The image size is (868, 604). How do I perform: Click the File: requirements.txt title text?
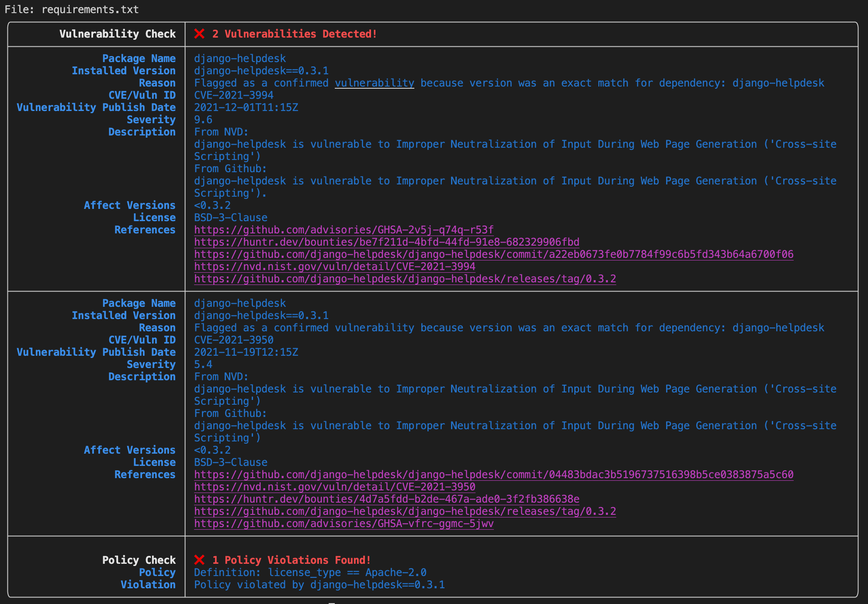[x=72, y=9]
